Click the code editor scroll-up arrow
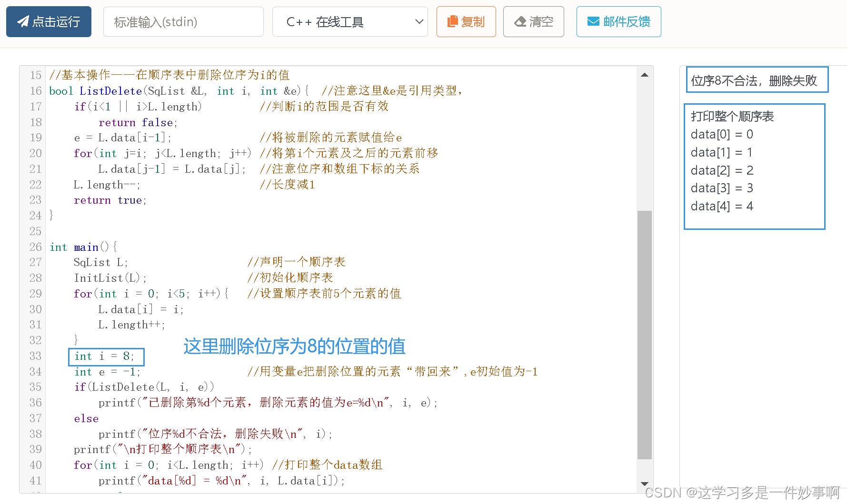This screenshot has width=847, height=504. click(x=645, y=75)
